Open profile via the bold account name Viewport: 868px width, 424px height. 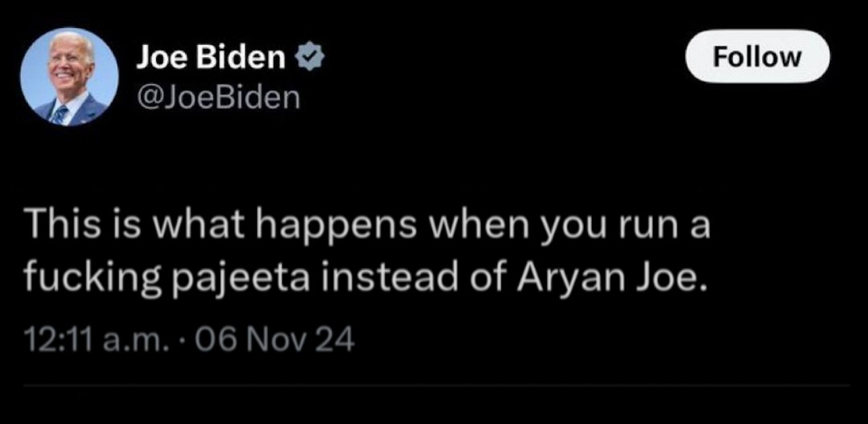pyautogui.click(x=211, y=58)
